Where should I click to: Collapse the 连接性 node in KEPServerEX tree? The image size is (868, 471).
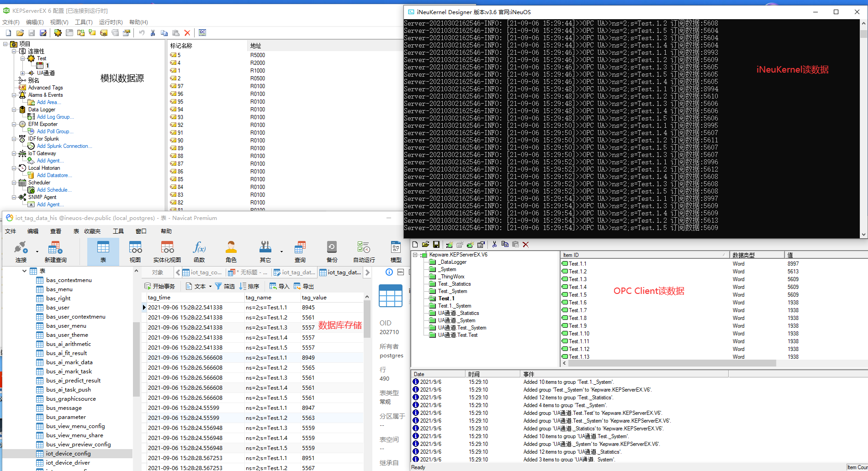[x=14, y=51]
